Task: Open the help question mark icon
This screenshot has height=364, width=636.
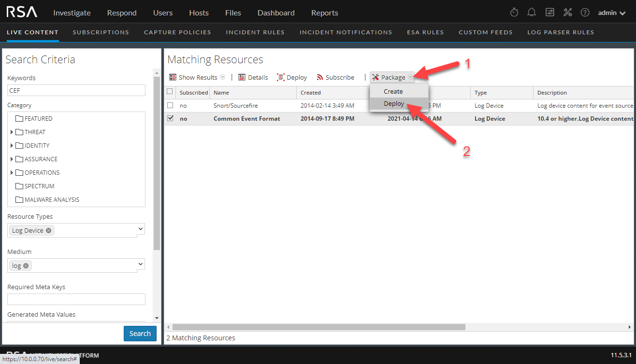Action: pyautogui.click(x=585, y=13)
